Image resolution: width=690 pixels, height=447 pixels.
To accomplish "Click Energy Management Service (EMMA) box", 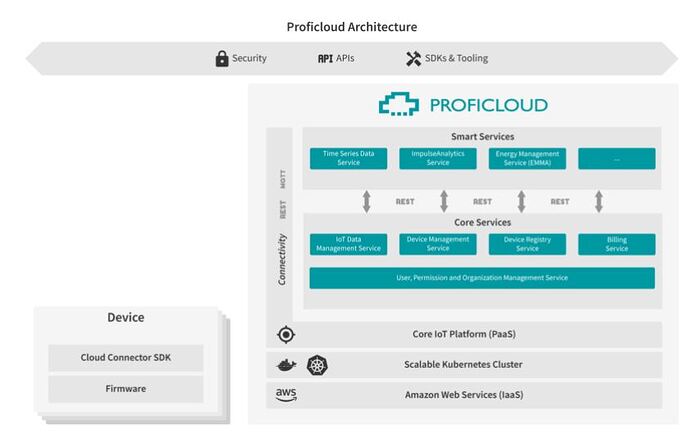I will 527,158.
